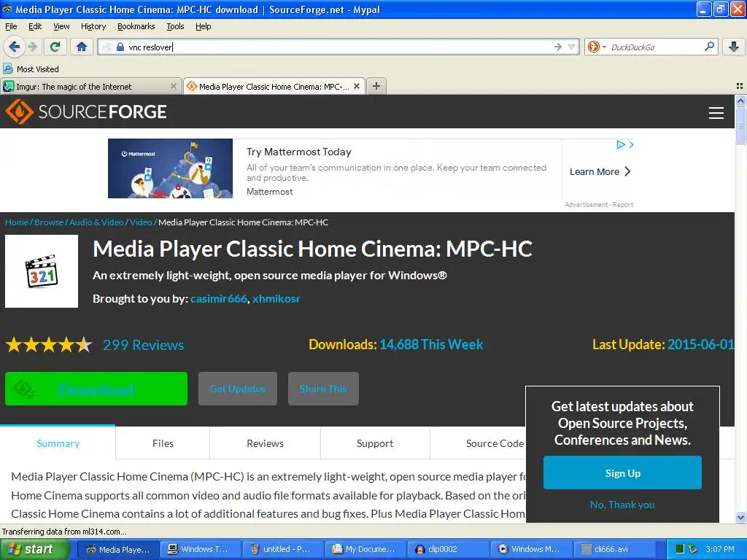Follow the Audio & Video breadcrumb link

point(96,222)
